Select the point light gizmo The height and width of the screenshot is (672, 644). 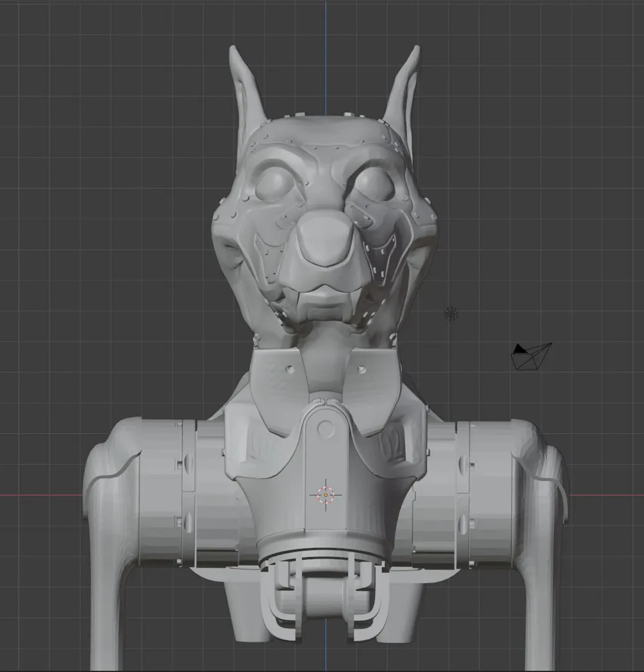click(450, 313)
